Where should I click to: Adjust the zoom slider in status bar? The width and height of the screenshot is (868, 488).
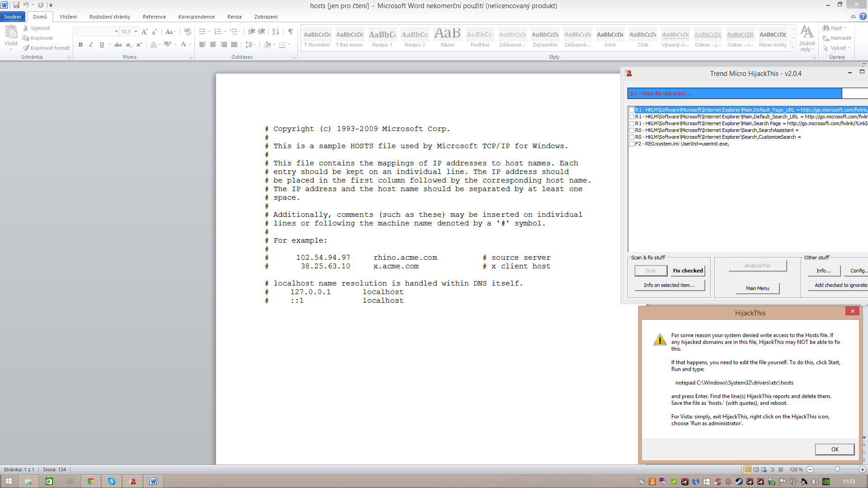[837, 469]
